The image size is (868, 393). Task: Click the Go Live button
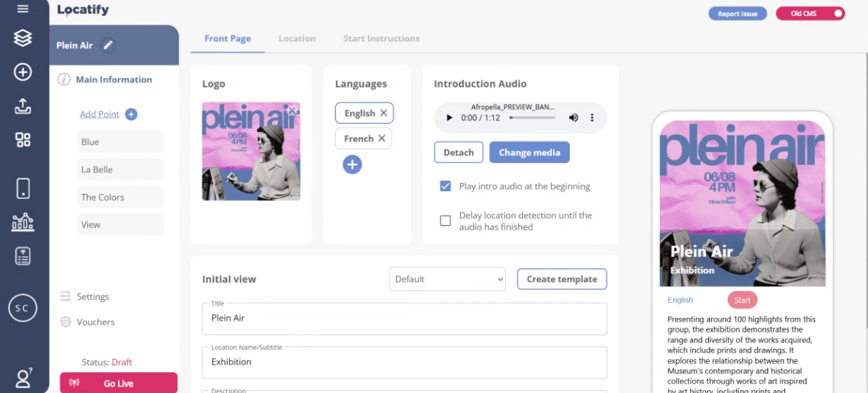click(x=119, y=383)
